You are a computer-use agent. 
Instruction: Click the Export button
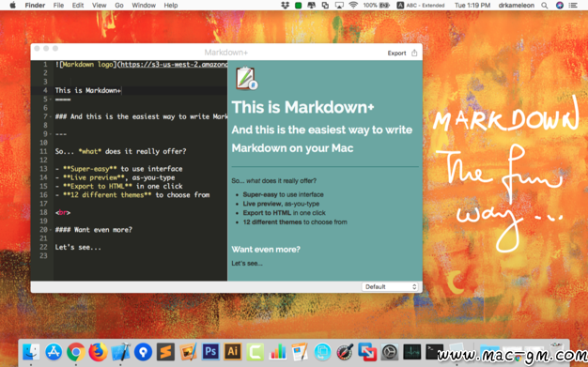point(396,54)
